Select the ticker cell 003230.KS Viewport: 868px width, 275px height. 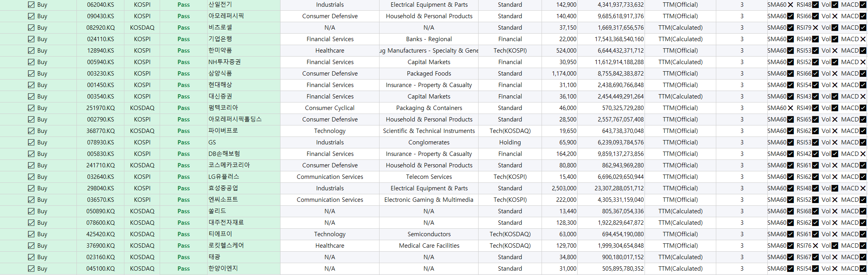pos(101,74)
